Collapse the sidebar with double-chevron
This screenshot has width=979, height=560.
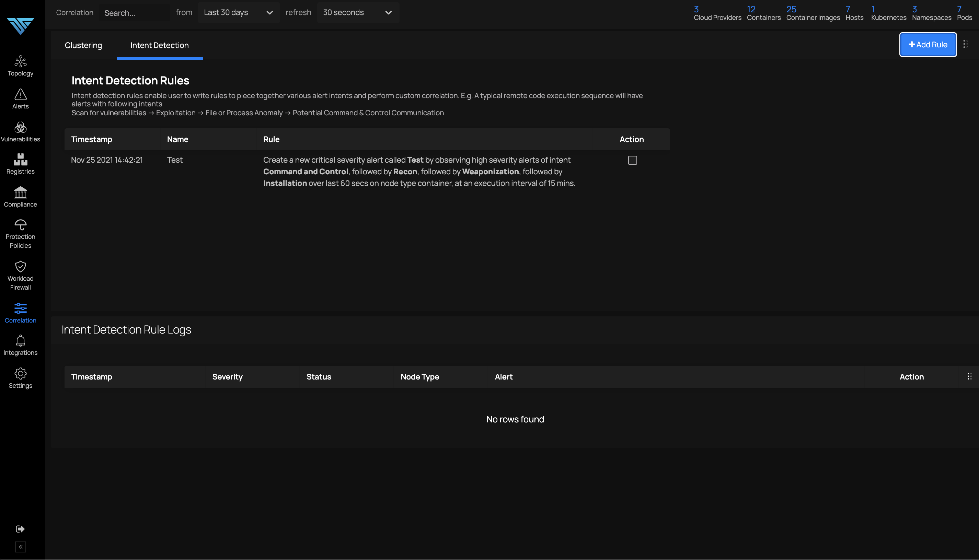(20, 547)
